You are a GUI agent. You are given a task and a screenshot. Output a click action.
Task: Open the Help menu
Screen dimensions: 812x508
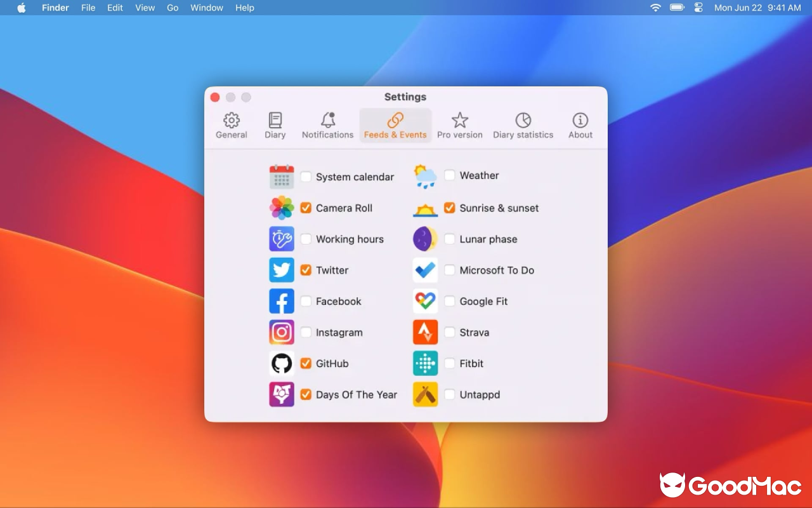pyautogui.click(x=245, y=8)
